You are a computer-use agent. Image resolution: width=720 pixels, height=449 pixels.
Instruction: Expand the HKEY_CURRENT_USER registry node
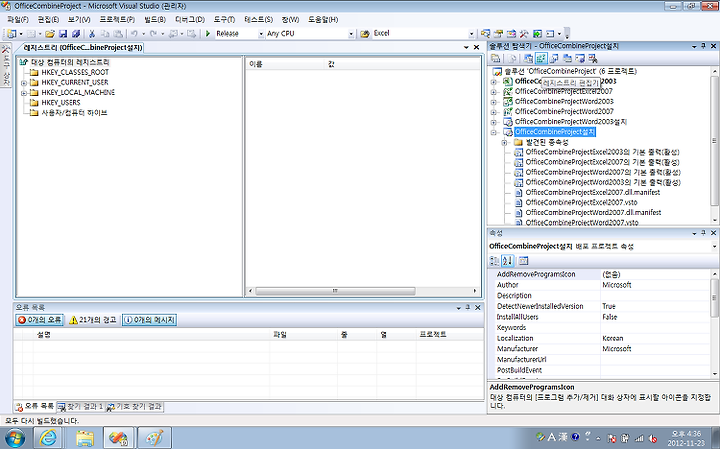pos(24,83)
